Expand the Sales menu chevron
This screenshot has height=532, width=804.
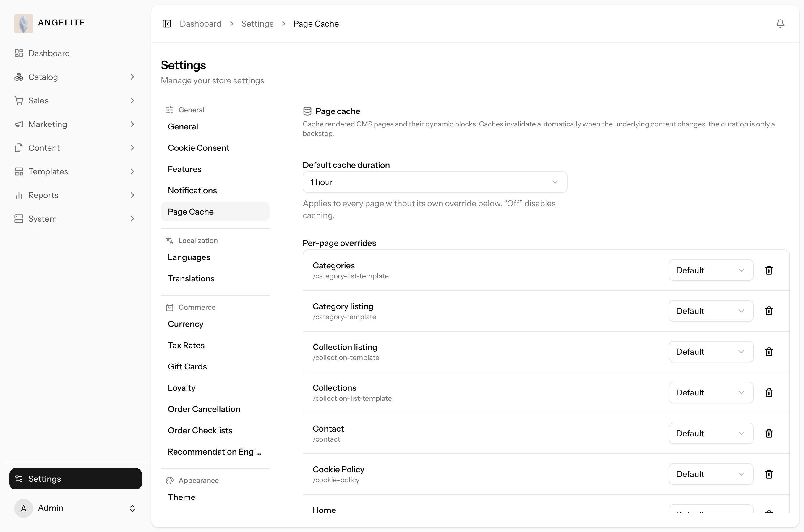[x=132, y=101]
